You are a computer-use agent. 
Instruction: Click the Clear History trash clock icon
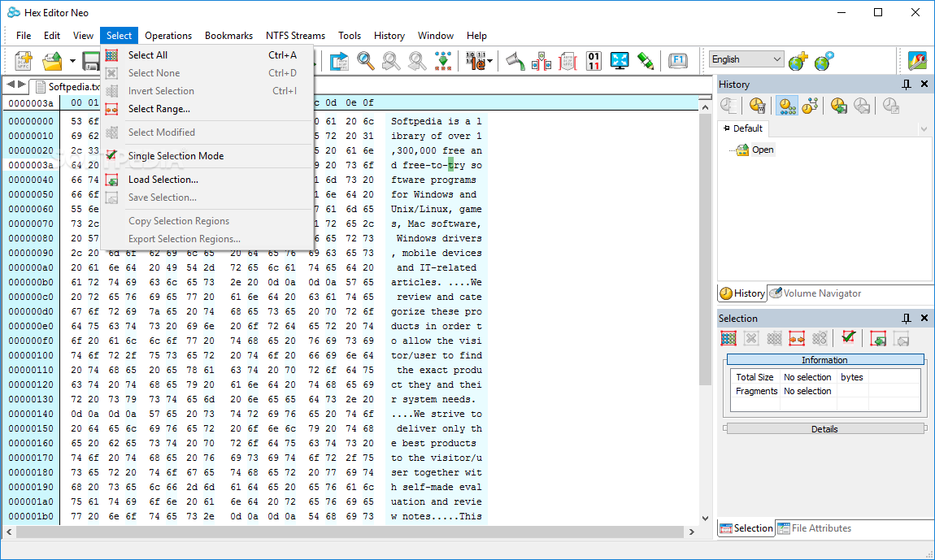pyautogui.click(x=757, y=106)
